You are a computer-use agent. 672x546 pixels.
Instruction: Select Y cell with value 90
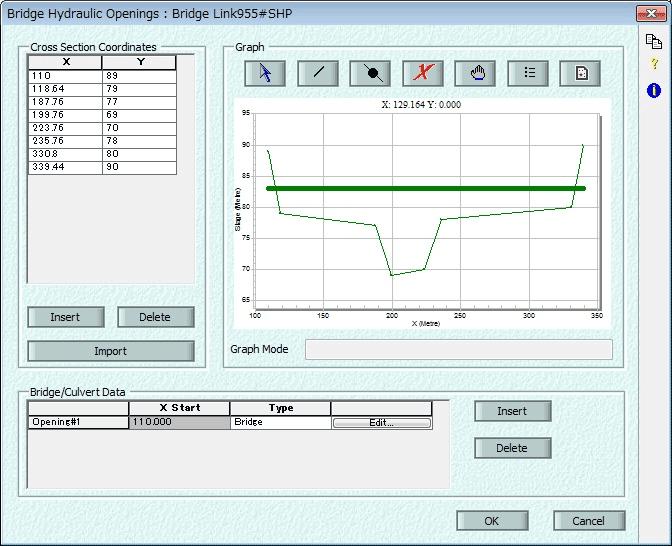point(139,167)
